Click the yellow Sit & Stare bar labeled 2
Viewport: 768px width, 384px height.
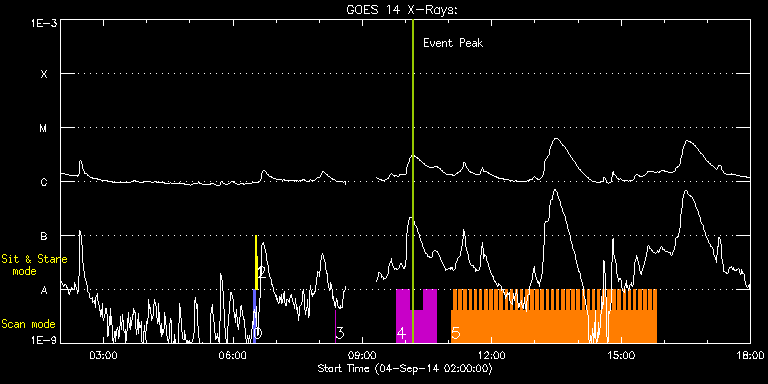[256, 263]
